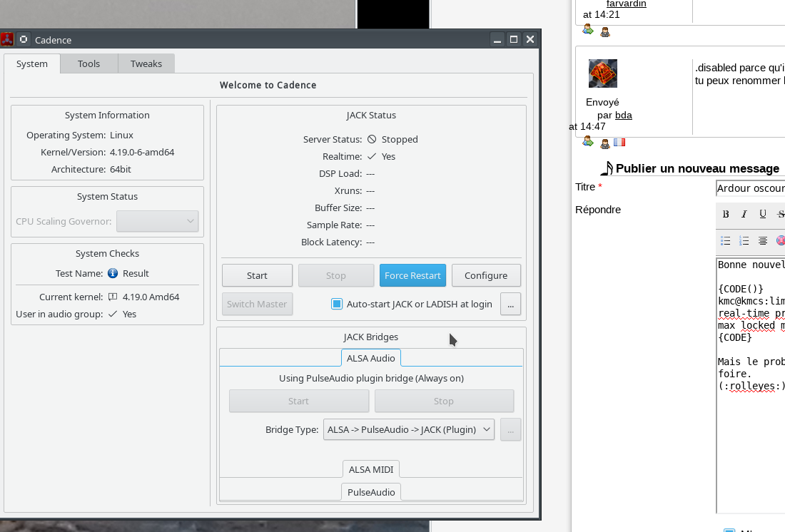Image resolution: width=785 pixels, height=532 pixels.
Task: Click the user-with-arrow icon under farvardin's post
Action: [x=588, y=30]
